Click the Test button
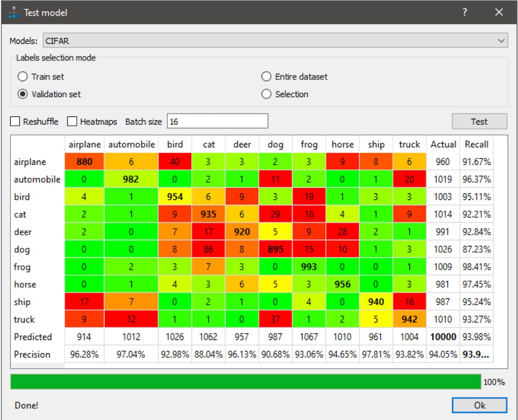This screenshot has height=420, width=518. tap(479, 121)
